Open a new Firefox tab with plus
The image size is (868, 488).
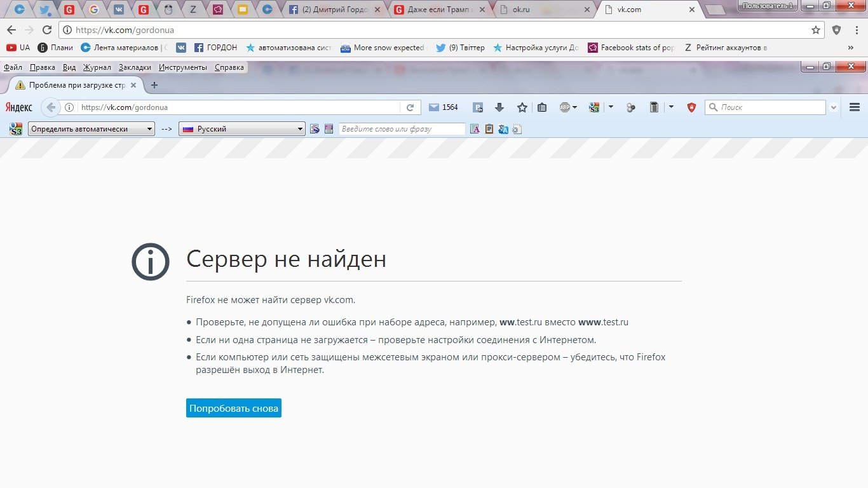tap(154, 85)
